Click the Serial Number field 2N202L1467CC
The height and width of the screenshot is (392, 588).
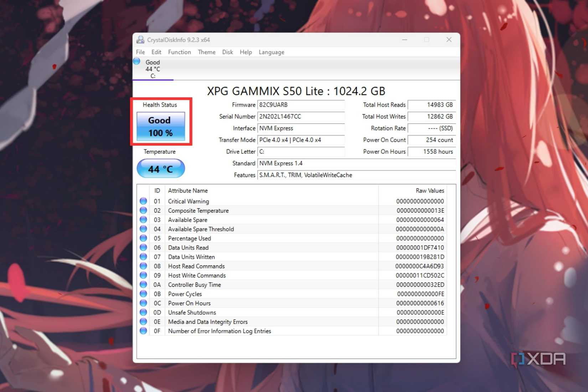301,117
